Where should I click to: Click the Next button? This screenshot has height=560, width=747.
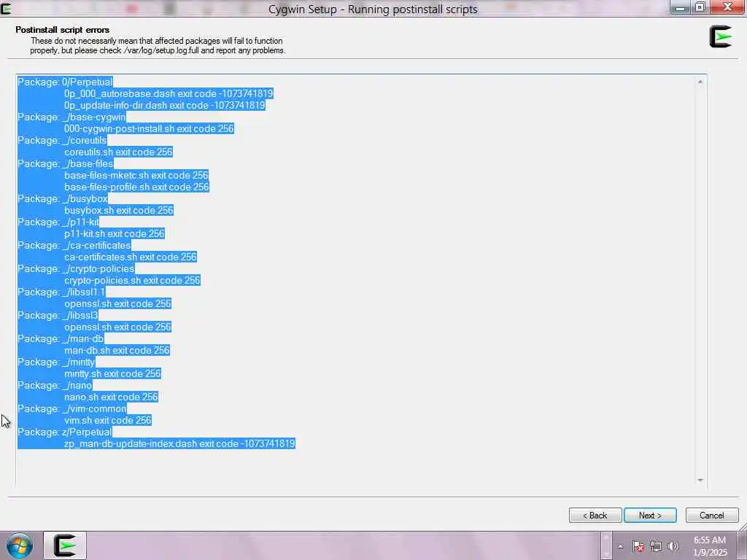pos(650,516)
